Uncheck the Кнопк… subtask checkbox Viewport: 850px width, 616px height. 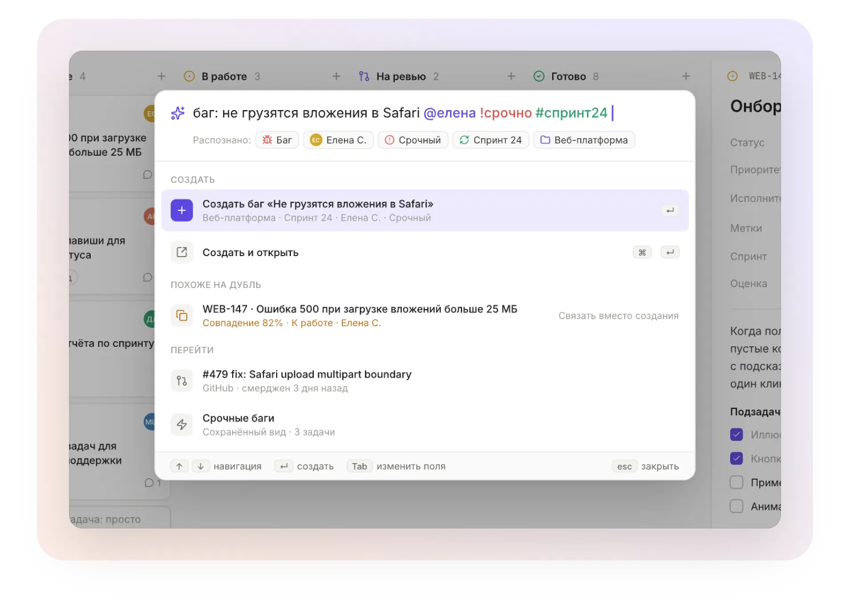(736, 459)
